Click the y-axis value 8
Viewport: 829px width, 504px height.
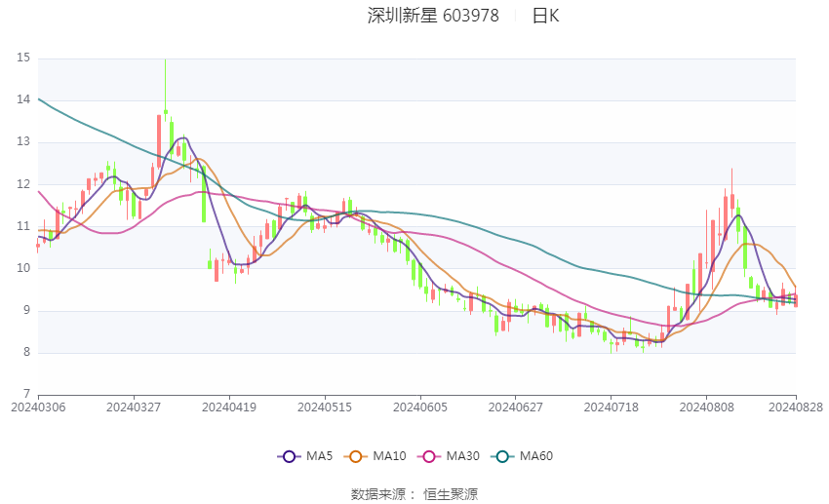[x=26, y=352]
